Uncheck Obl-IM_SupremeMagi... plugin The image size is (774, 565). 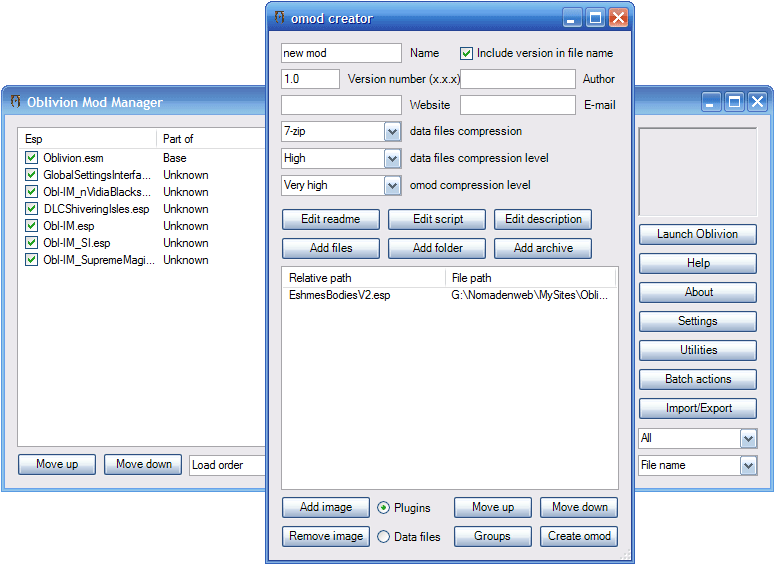point(32,260)
